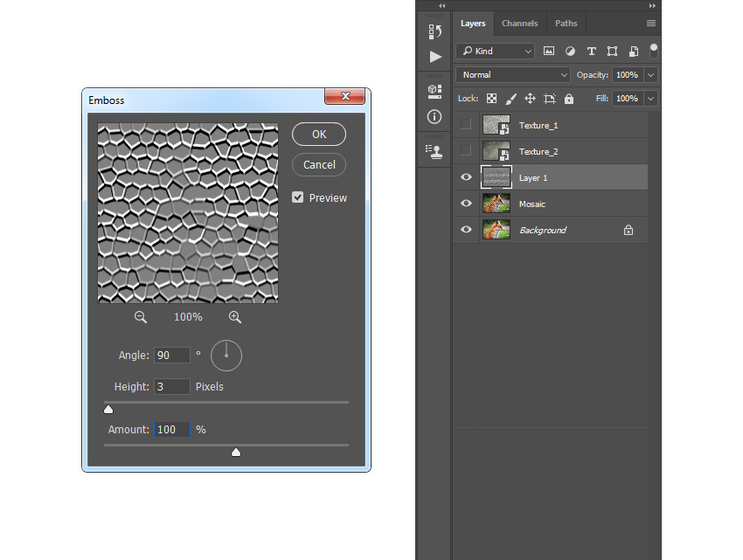Open the 3D panel
Screen dimensions: 743x560
434,90
